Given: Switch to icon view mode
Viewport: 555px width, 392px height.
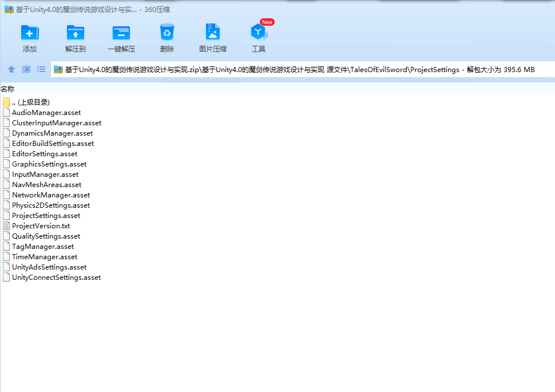Looking at the screenshot, I should tap(26, 69).
